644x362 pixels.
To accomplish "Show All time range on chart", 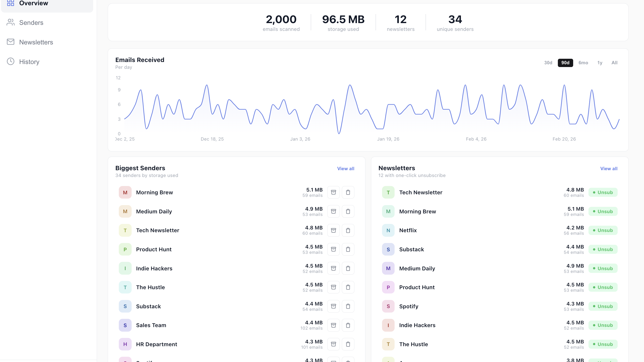I will tap(614, 63).
